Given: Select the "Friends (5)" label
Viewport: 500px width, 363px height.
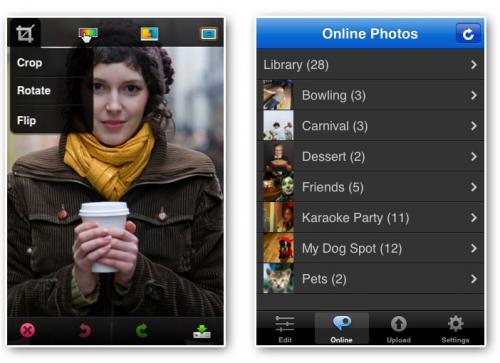Looking at the screenshot, I should 333,187.
